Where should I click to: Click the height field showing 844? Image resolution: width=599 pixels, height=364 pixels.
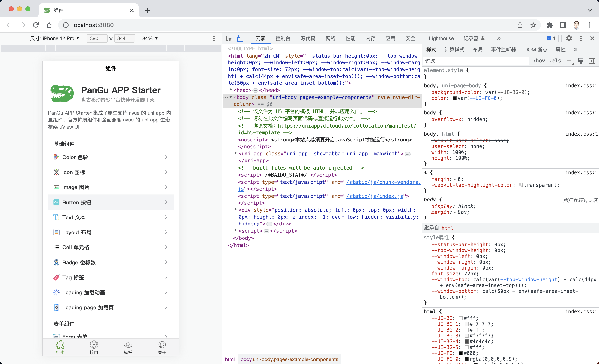pos(124,38)
